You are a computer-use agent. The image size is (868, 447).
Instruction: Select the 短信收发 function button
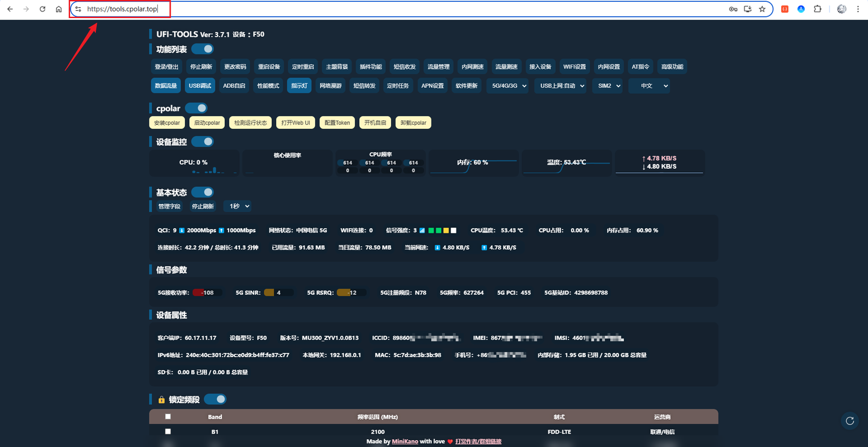404,67
